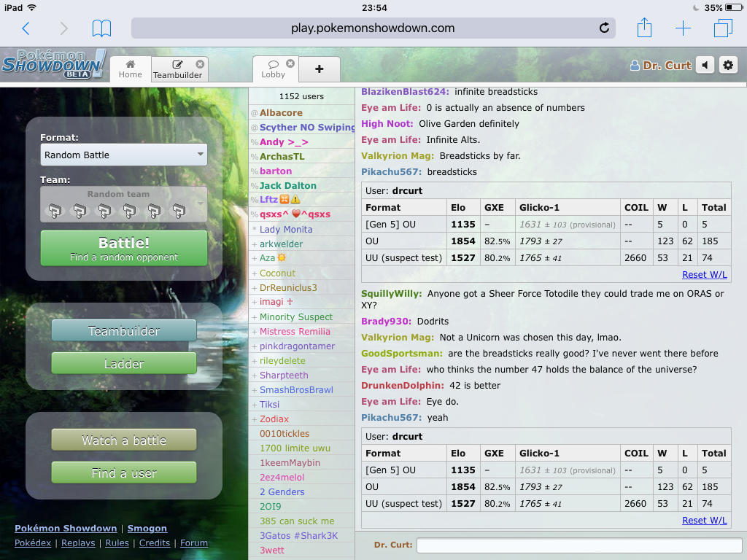The image size is (747, 560).
Task: Close the Lobby chat tab
Action: pos(290,63)
